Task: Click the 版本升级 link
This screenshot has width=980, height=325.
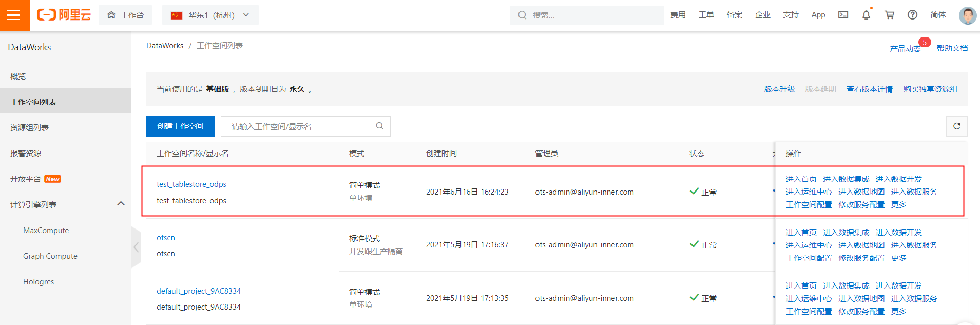Action: 779,89
